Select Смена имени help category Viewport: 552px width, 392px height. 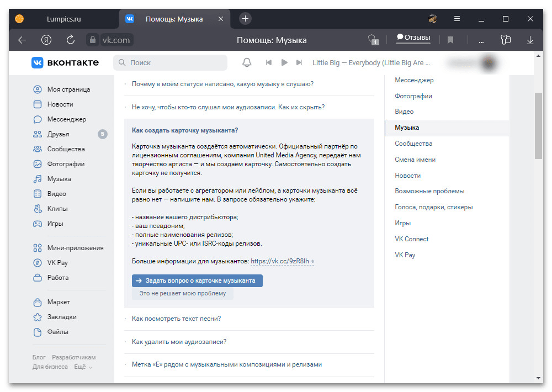tap(415, 160)
